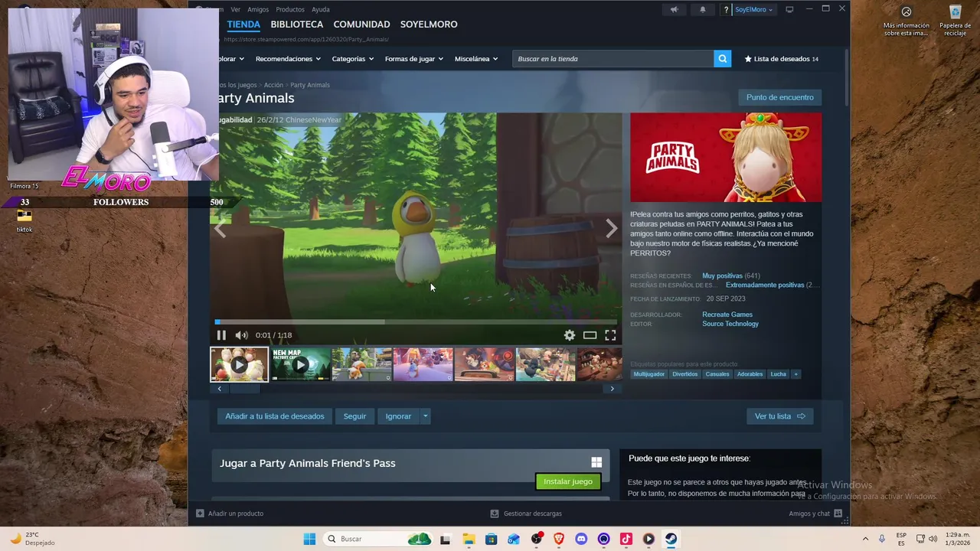Open the Recreate Games developer link
Image resolution: width=980 pixels, height=551 pixels.
(x=727, y=315)
